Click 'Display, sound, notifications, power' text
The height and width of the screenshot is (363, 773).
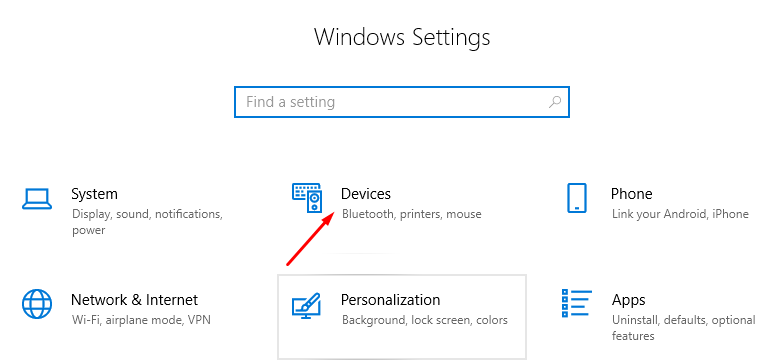coord(147,222)
